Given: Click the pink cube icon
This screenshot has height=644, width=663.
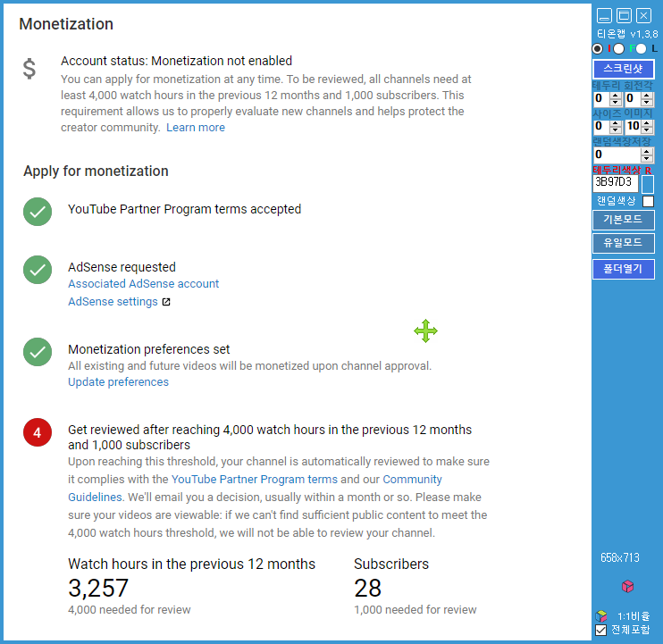Looking at the screenshot, I should click(x=627, y=586).
